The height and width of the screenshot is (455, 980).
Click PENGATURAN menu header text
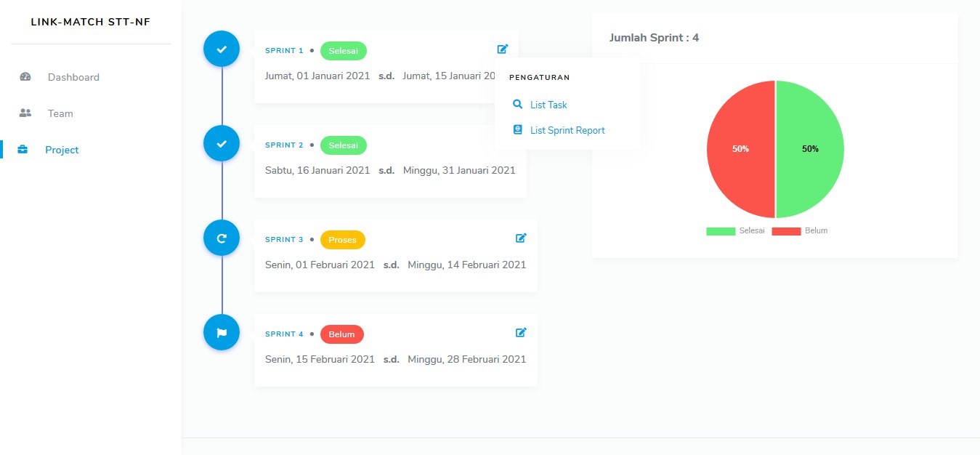[x=539, y=77]
